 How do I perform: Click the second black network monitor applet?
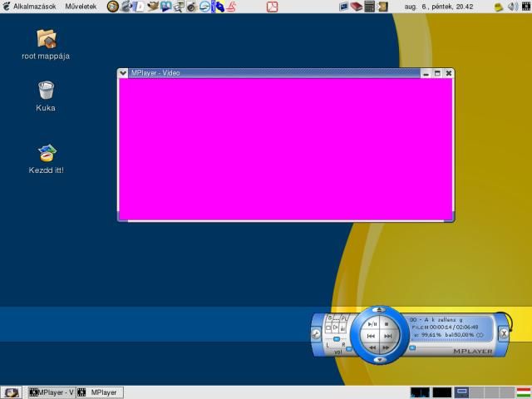point(441,392)
